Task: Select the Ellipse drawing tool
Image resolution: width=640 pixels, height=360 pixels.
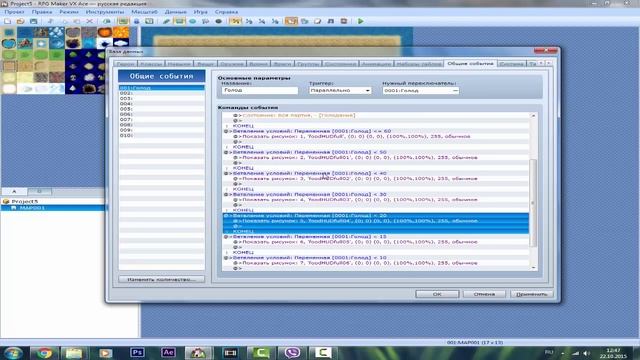Action: point(193,21)
